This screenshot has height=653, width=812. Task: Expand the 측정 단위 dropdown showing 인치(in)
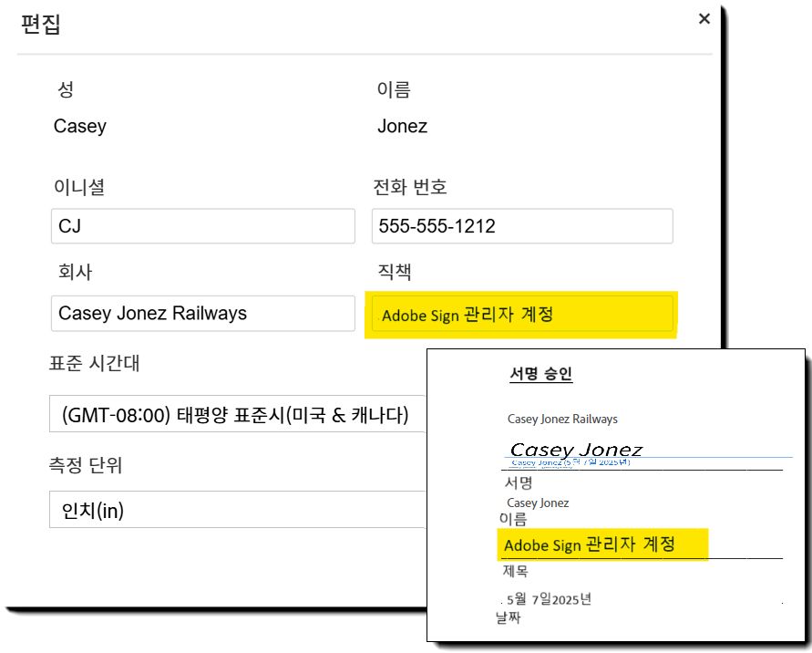[237, 511]
